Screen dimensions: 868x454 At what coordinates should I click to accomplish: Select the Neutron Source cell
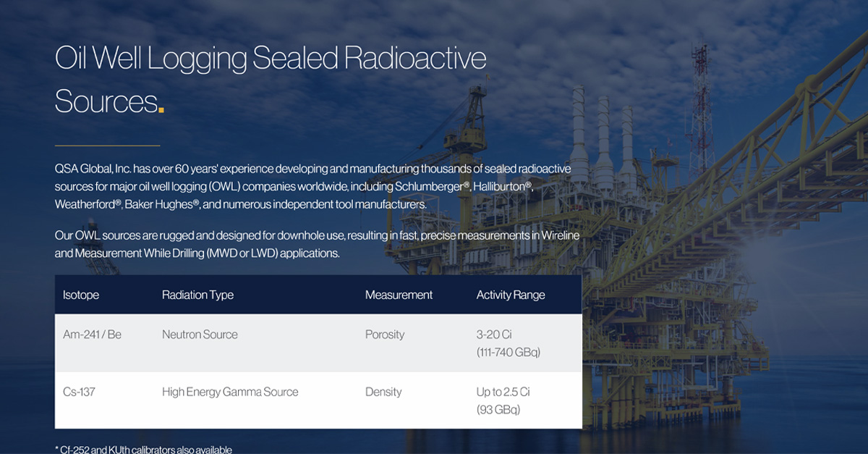[x=200, y=335]
